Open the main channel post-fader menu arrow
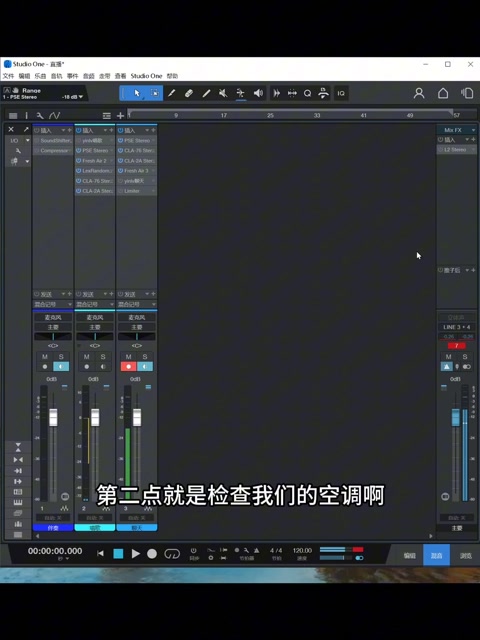Viewport: 480px width, 640px height. click(x=467, y=270)
